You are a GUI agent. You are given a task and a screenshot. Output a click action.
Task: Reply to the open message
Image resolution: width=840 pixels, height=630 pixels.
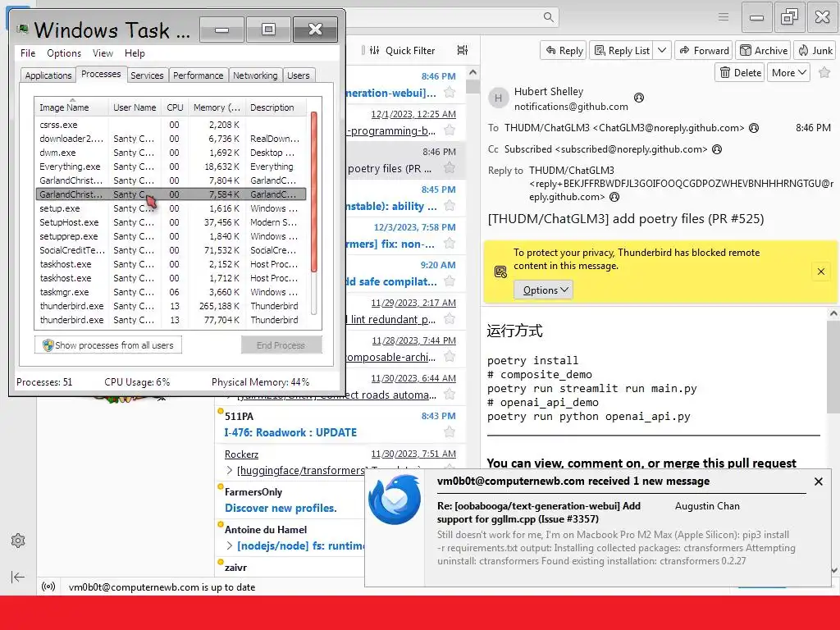click(564, 50)
